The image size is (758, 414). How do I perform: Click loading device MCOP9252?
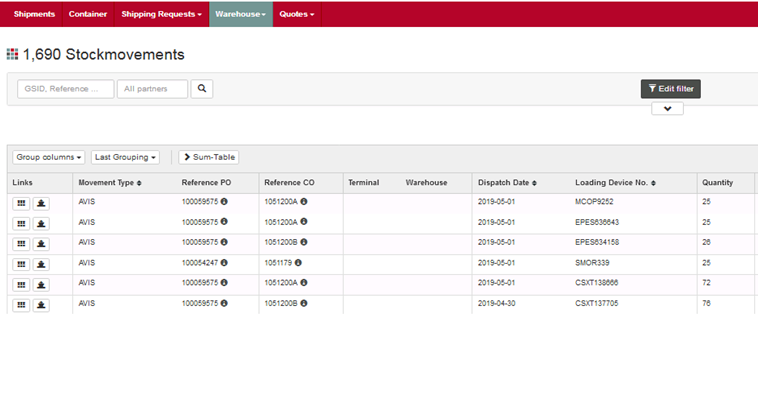click(x=594, y=202)
